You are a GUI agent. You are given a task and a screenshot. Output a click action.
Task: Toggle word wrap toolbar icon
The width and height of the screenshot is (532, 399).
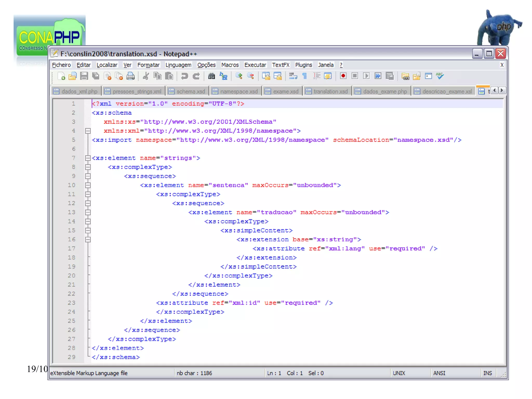[x=293, y=76]
